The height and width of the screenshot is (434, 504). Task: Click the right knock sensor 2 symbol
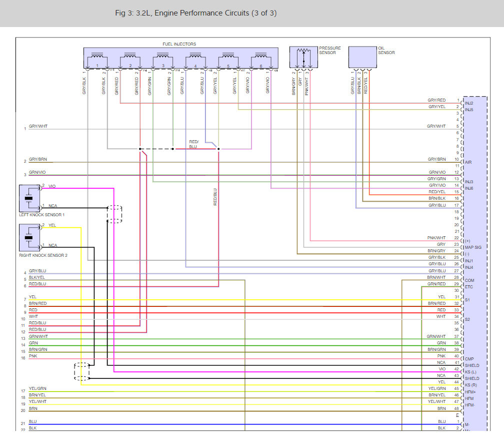[x=29, y=238]
